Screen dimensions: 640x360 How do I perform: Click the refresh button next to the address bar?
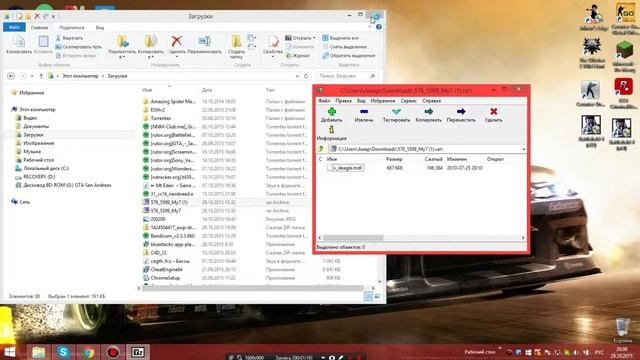point(306,76)
